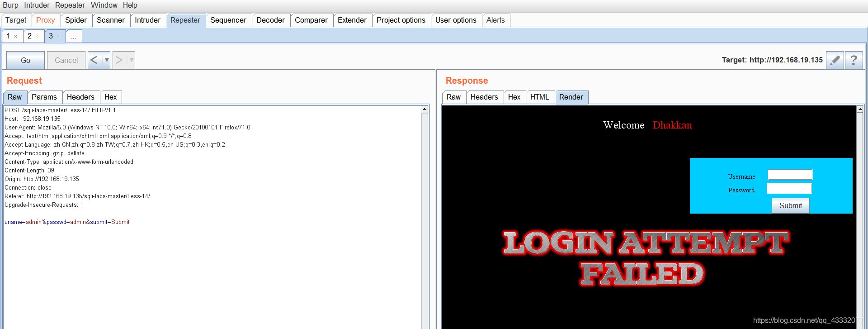Switch to the Scanner tab
This screenshot has width=868, height=329.
111,20
